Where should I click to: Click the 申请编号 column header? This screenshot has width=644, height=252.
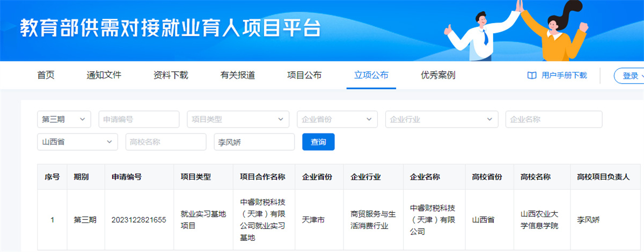tap(139, 177)
